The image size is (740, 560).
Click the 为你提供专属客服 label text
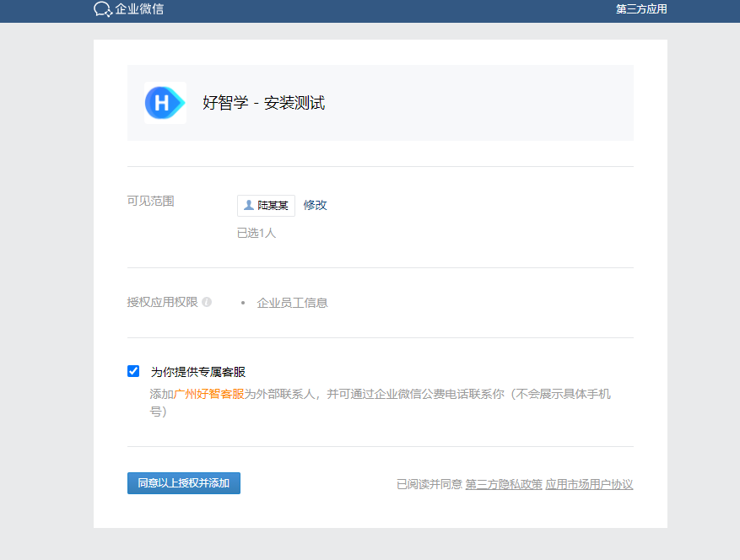198,372
